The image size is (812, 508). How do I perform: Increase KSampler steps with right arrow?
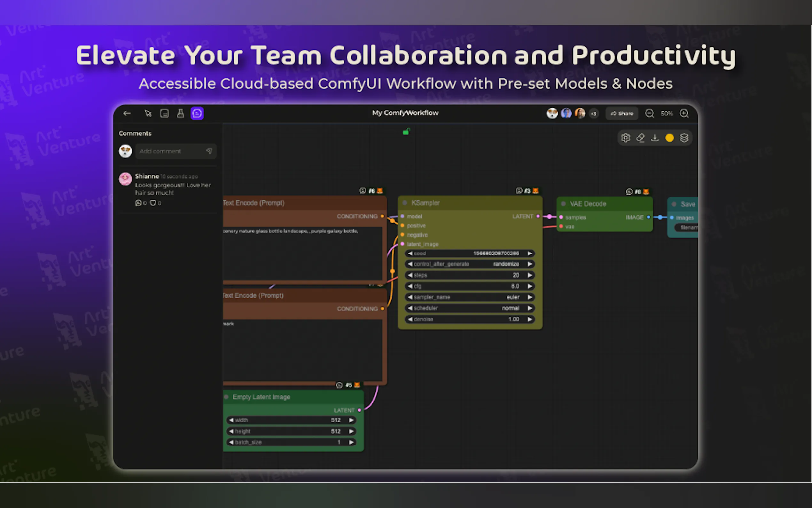(530, 275)
